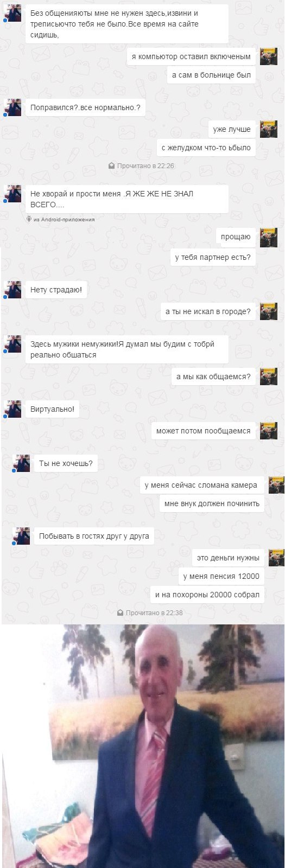Click read-receipt envelope icon at 22:26

pyautogui.click(x=111, y=166)
